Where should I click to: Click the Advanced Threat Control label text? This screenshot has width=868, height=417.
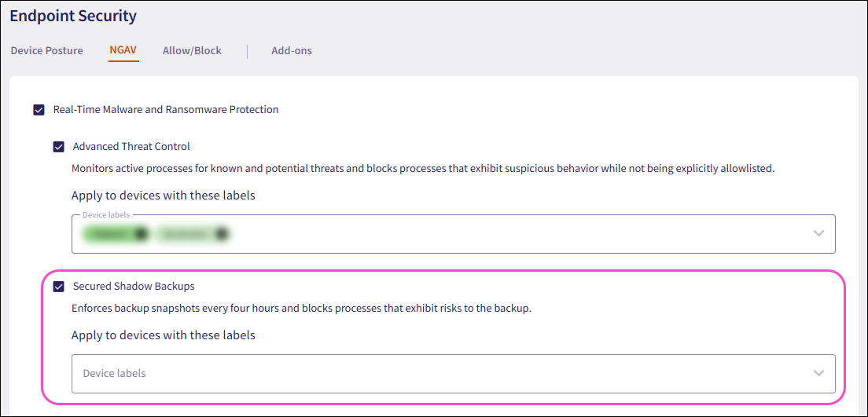point(131,146)
